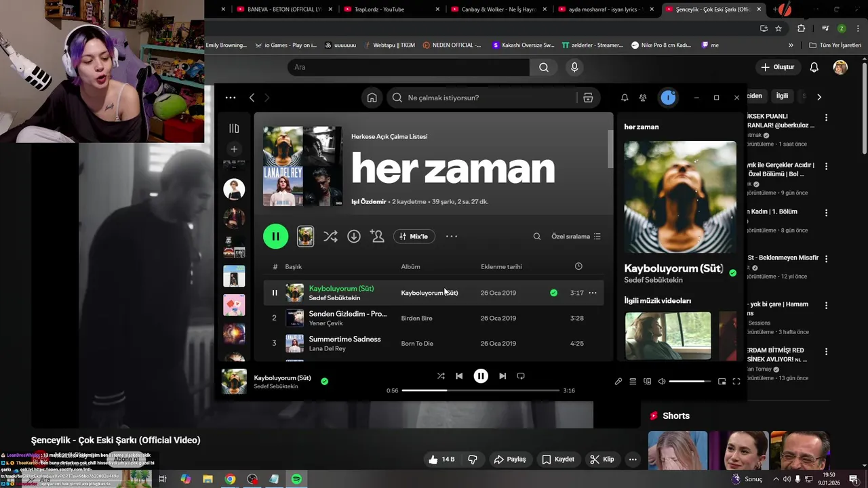Screen dimensions: 868x488
Task: Pause playlist with green play button
Action: coord(275,236)
